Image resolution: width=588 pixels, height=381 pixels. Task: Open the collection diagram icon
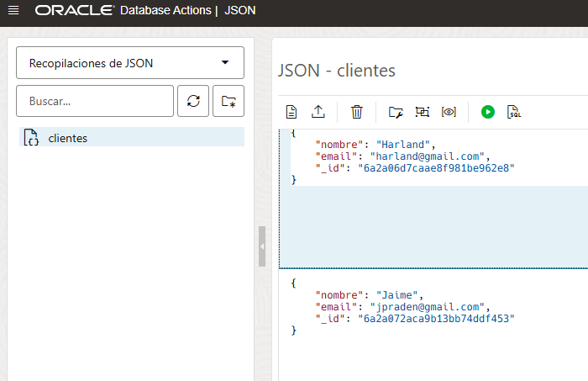(423, 112)
